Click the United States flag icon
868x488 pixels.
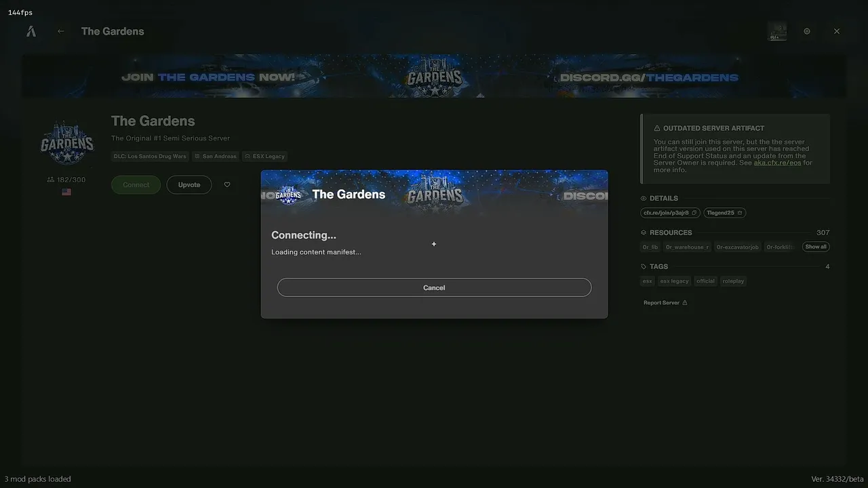click(66, 192)
